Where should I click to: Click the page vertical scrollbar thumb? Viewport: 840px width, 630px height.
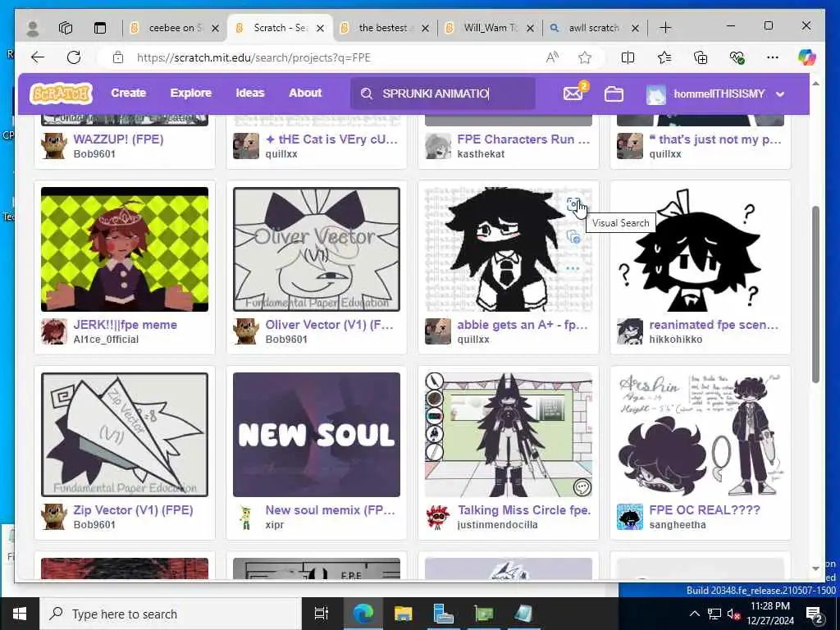pyautogui.click(x=815, y=294)
